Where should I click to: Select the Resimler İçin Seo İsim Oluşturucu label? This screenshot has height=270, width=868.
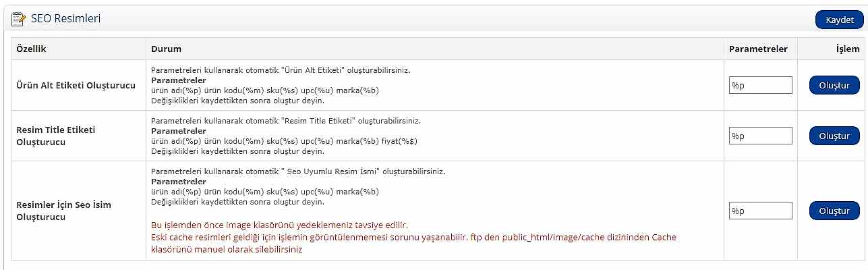[63, 211]
